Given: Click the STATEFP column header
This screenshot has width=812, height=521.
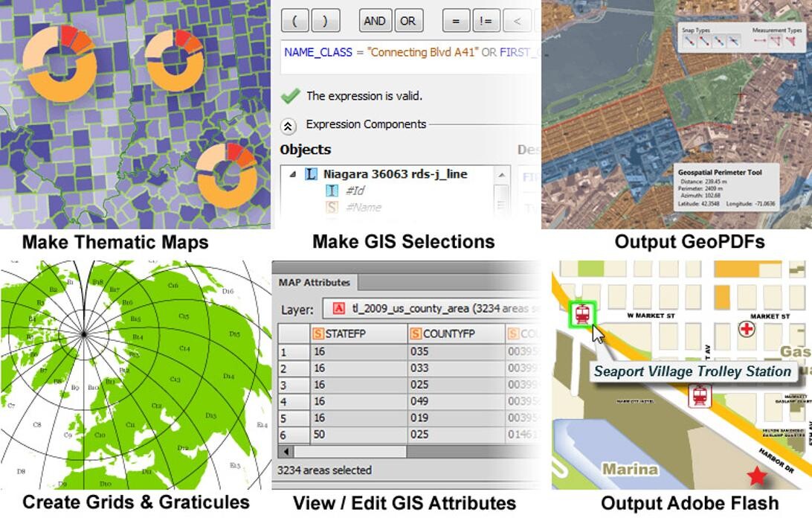Looking at the screenshot, I should tap(358, 334).
